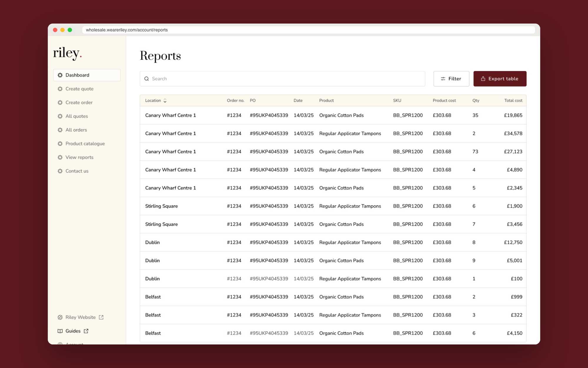Click the Qty column header
The image size is (588, 368).
tap(476, 100)
